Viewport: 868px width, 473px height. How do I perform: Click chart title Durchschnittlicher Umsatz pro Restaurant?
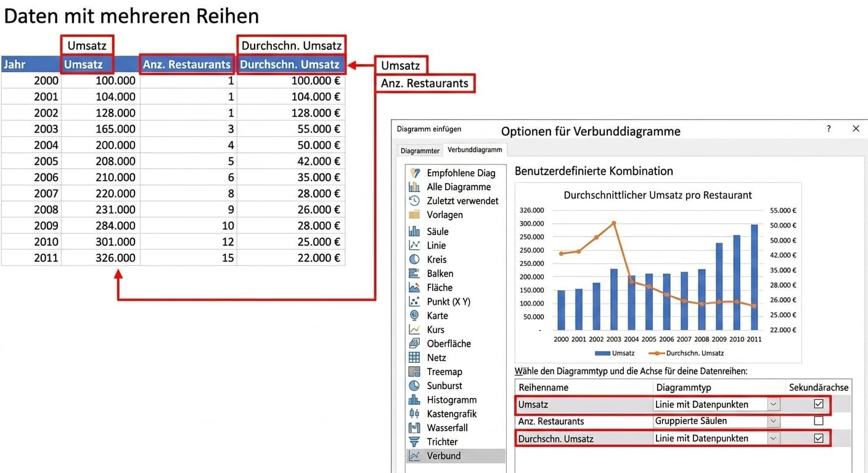[658, 195]
